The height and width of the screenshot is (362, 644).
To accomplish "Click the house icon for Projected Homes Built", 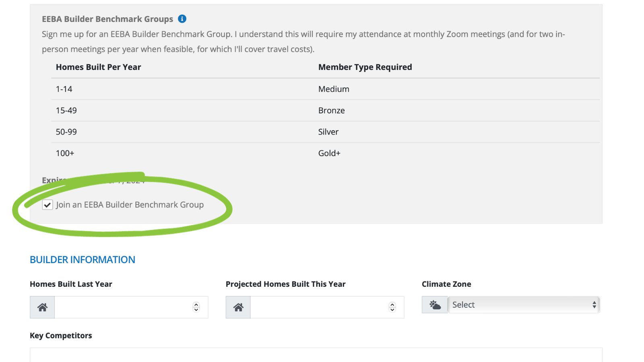I will coord(238,307).
